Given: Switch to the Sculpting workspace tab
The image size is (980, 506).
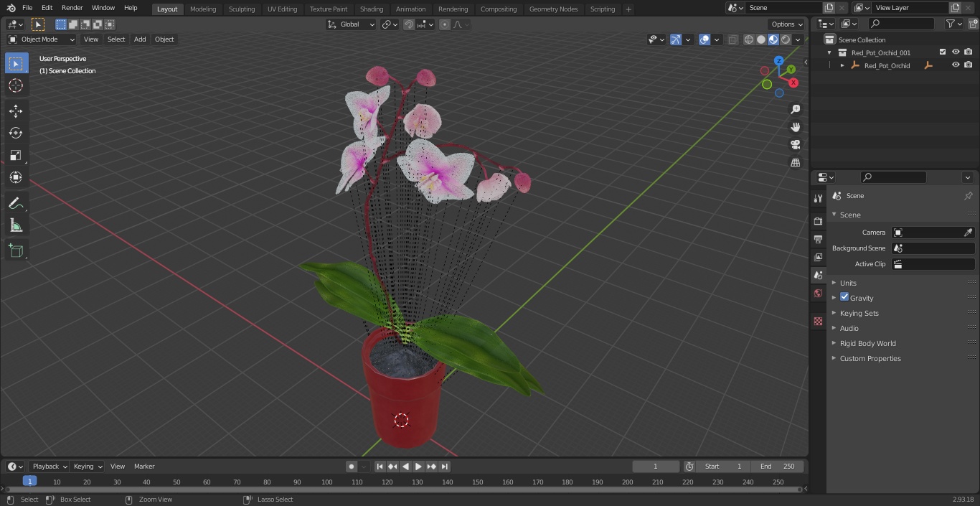Looking at the screenshot, I should coord(242,9).
